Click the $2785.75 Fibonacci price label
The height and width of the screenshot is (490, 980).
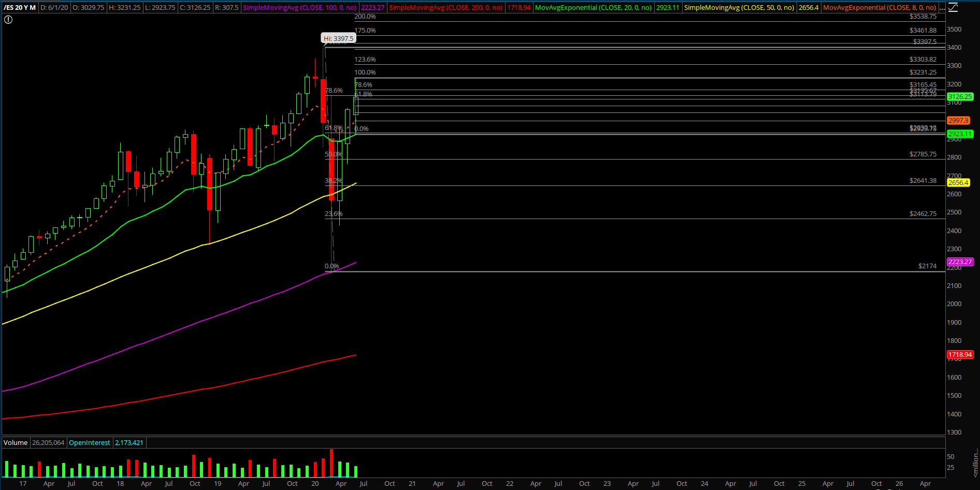pyautogui.click(x=923, y=154)
